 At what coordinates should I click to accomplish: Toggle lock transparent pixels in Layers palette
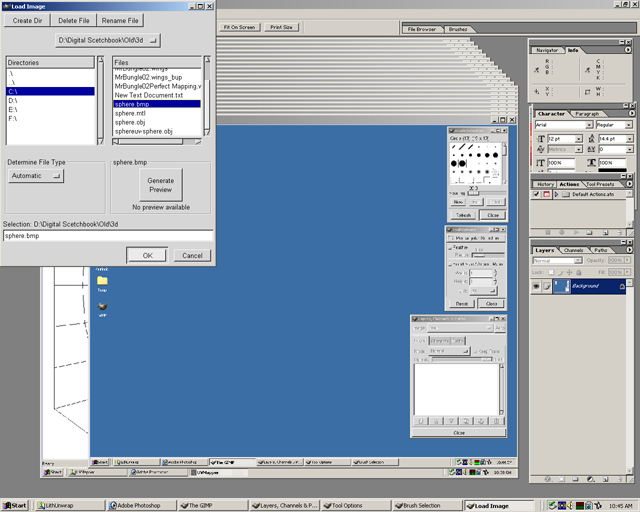[551, 272]
